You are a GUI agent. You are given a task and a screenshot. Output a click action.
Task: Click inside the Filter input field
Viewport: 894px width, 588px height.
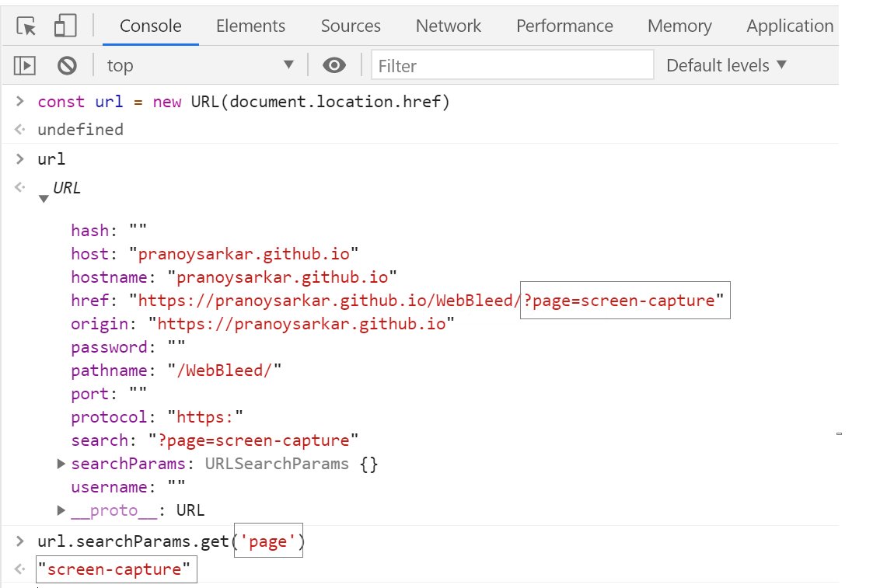pyautogui.click(x=512, y=65)
